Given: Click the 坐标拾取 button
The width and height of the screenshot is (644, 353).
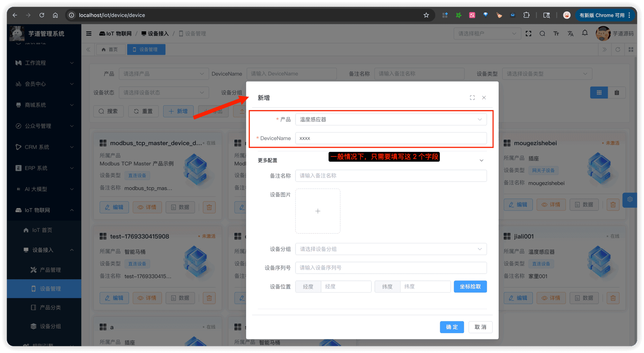Looking at the screenshot, I should tap(470, 286).
